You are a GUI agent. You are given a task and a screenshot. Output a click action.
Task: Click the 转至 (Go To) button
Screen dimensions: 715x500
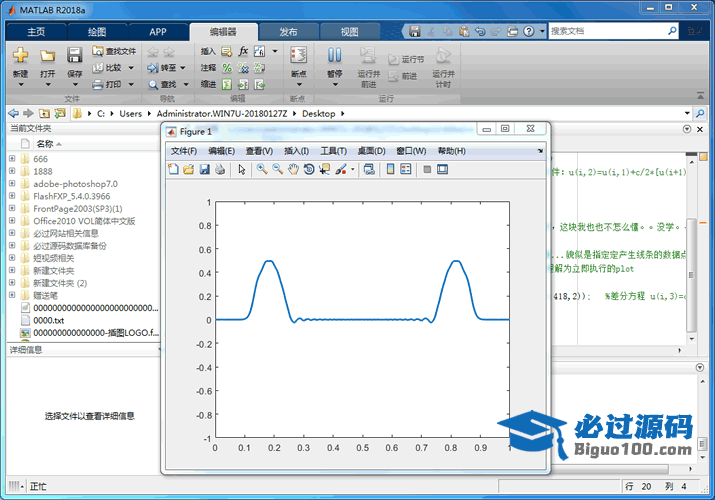point(162,68)
